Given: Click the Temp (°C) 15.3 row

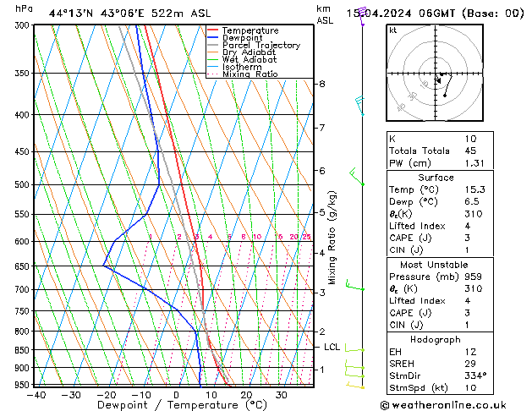Looking at the screenshot, I should click(x=440, y=189).
